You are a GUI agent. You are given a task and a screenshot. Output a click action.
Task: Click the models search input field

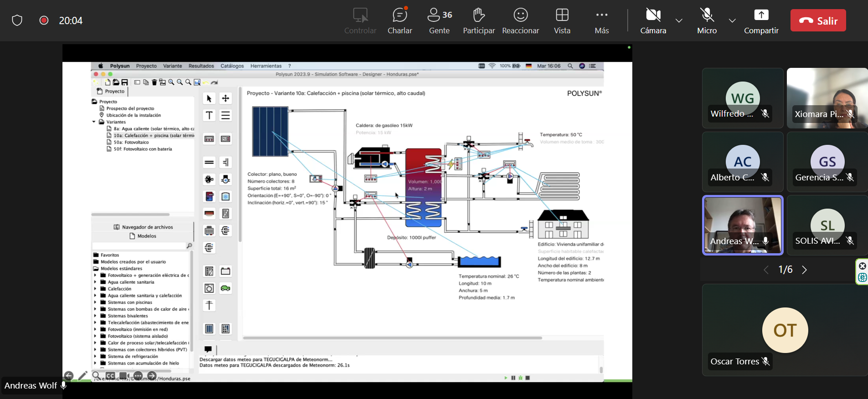point(139,246)
